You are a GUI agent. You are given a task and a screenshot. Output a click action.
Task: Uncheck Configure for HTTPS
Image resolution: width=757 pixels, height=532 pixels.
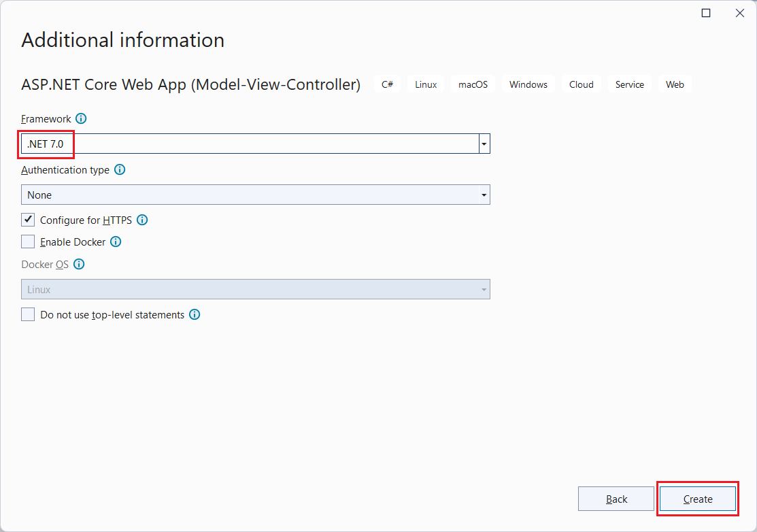pos(28,220)
